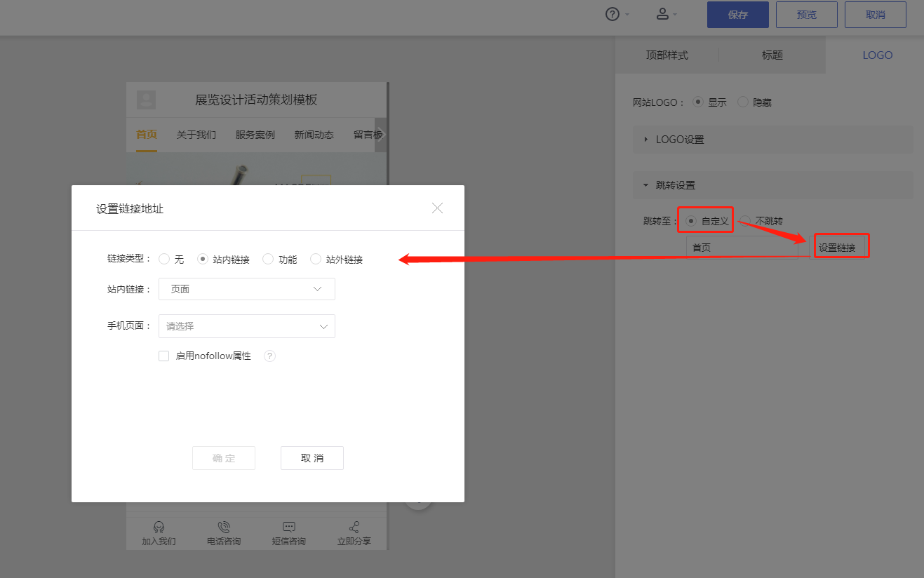
Task: Enable the 启用nofollow属性 checkbox
Action: tap(164, 356)
